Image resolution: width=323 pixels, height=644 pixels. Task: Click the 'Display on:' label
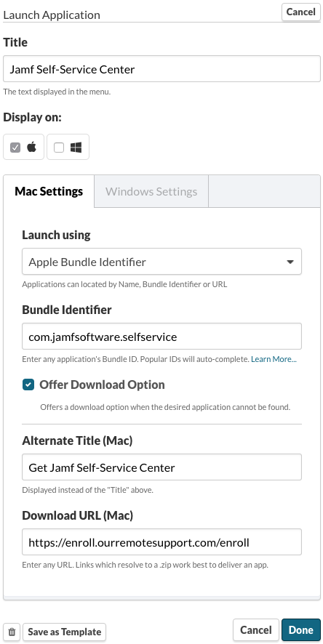33,118
